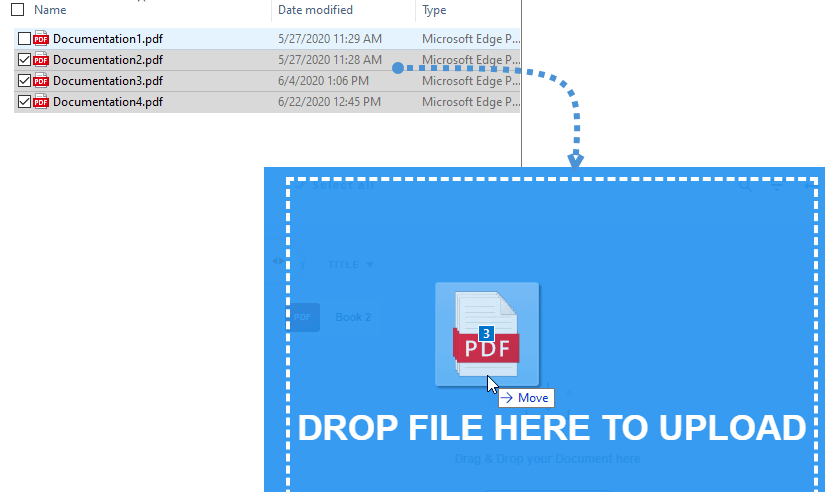Open the TITLE sort dropdown
Viewport: 825px width, 492px height.
point(351,265)
